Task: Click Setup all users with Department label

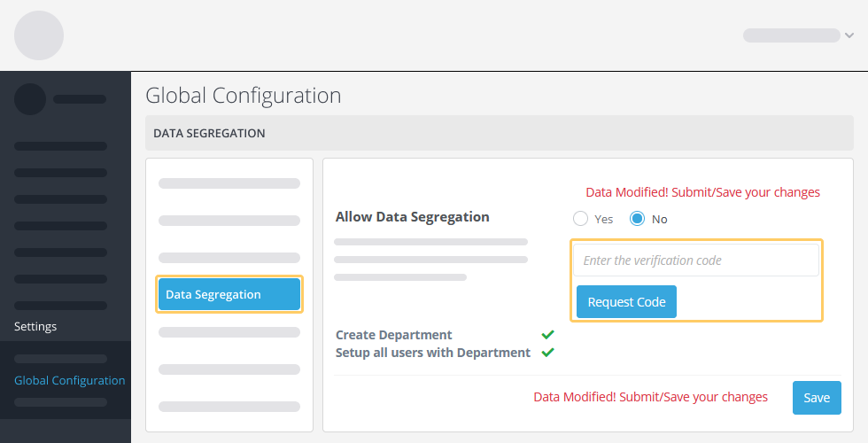Action: pyautogui.click(x=433, y=353)
